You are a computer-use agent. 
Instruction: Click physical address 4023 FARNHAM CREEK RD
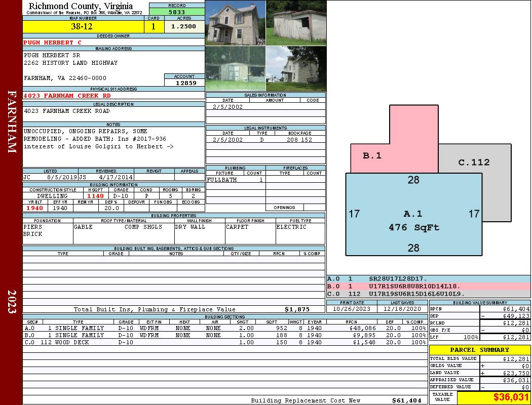coord(67,96)
